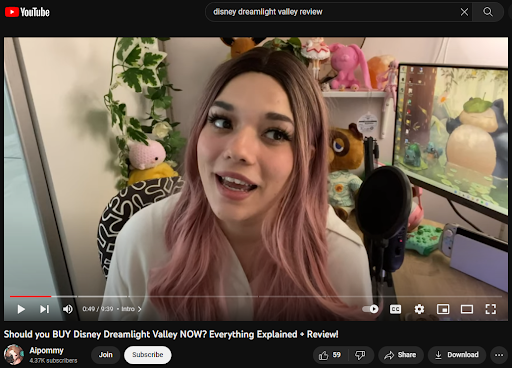Image resolution: width=512 pixels, height=368 pixels.
Task: Clear the search box text
Action: tap(464, 12)
